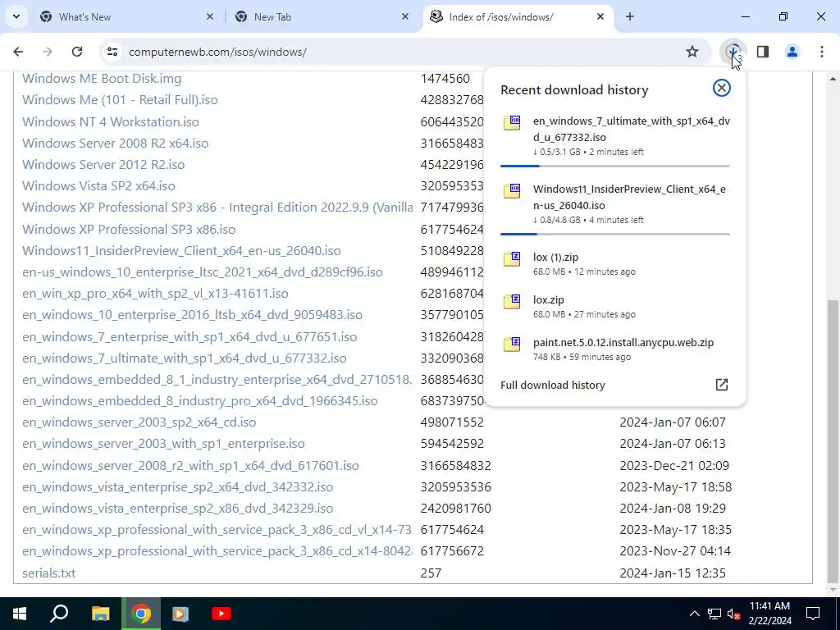Open the Windows Start menu
Image resolution: width=840 pixels, height=630 pixels.
click(x=20, y=614)
